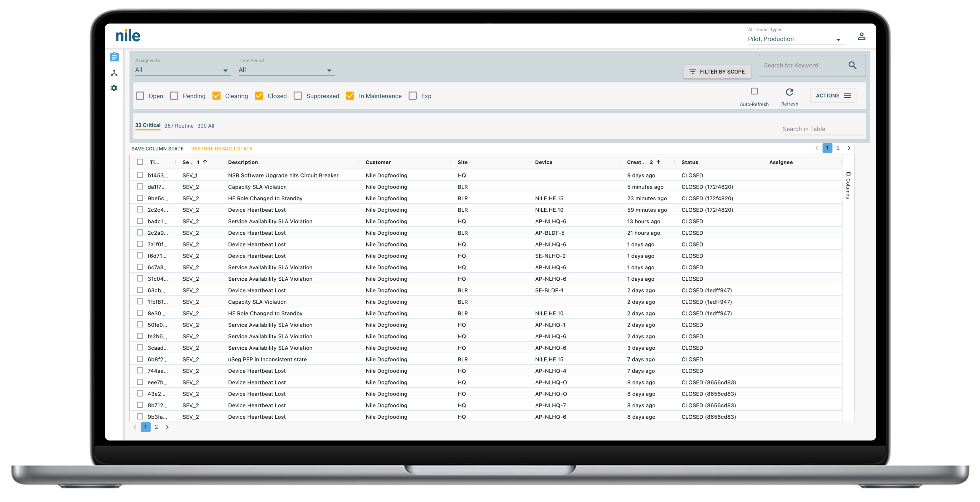The height and width of the screenshot is (502, 980).
Task: Click the 'AP-BLDF-5' device cell
Action: coord(549,233)
